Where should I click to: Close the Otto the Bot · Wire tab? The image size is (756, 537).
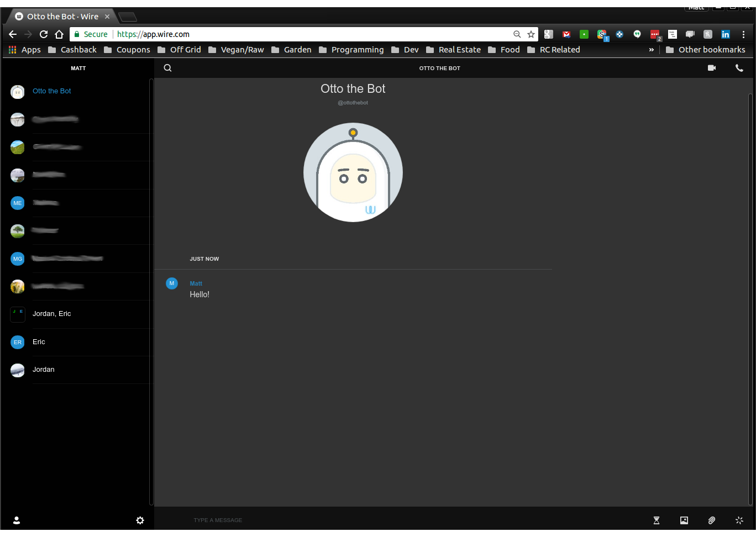(x=107, y=17)
